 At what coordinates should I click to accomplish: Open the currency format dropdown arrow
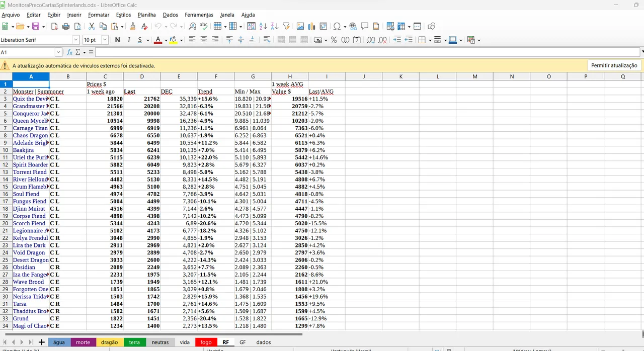click(x=326, y=40)
